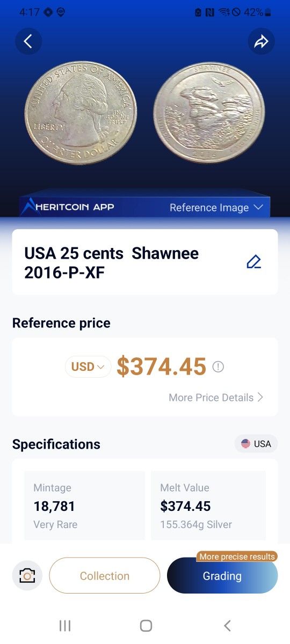290x644 pixels.
Task: Tap the Melt Value card
Action: [x=208, y=506]
